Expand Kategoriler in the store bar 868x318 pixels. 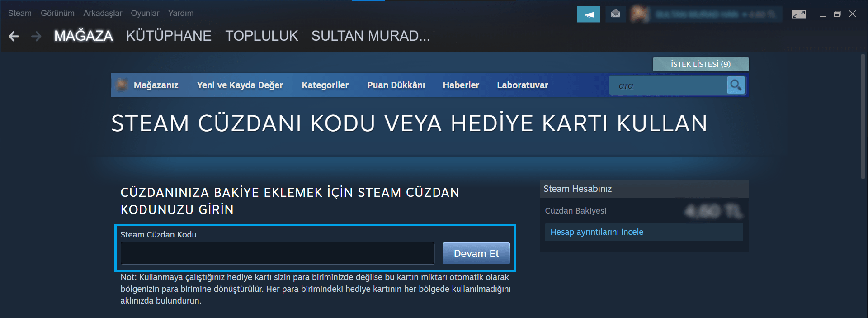pyautogui.click(x=325, y=85)
